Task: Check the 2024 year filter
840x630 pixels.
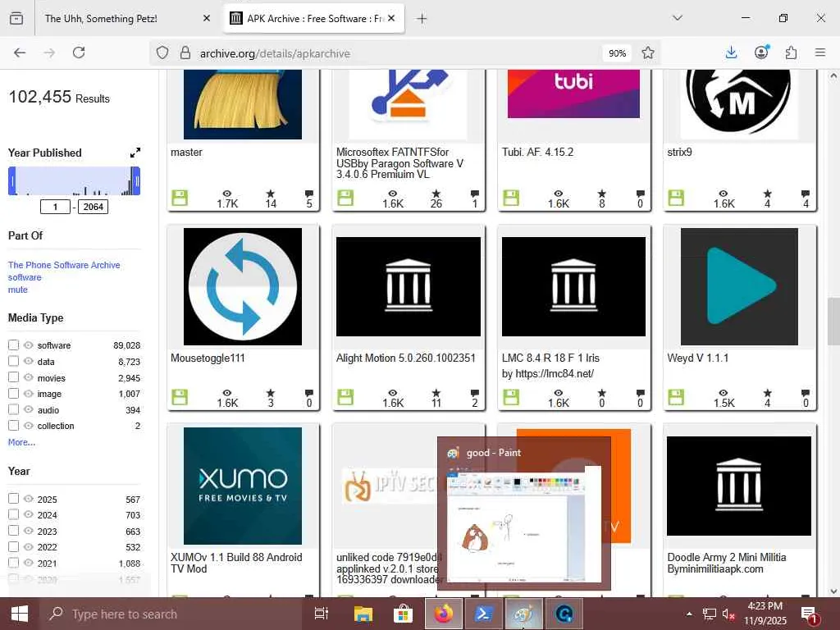Action: tap(13, 515)
